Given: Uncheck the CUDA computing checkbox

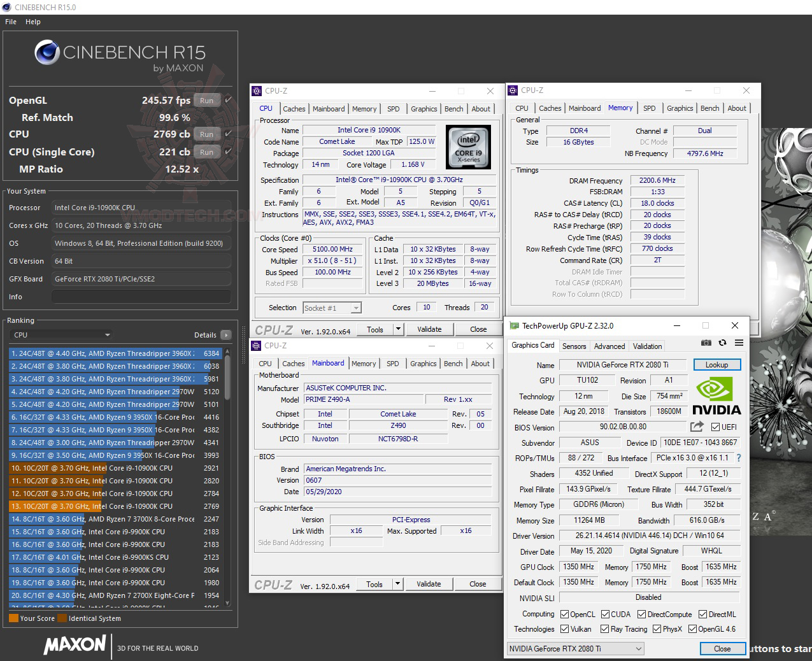Looking at the screenshot, I should (604, 614).
